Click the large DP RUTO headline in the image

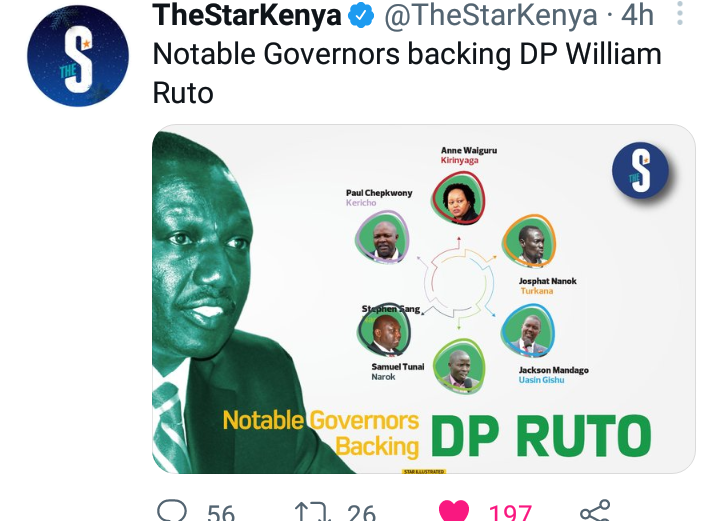[541, 436]
